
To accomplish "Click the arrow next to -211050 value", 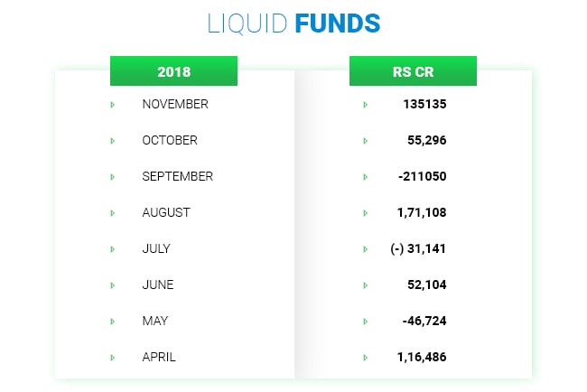I will tap(365, 177).
